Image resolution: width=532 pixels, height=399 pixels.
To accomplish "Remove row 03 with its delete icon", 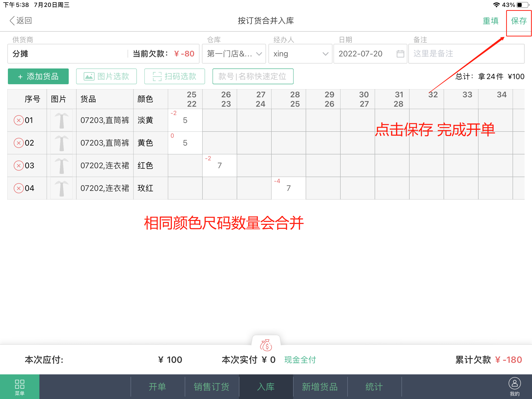I will point(19,166).
